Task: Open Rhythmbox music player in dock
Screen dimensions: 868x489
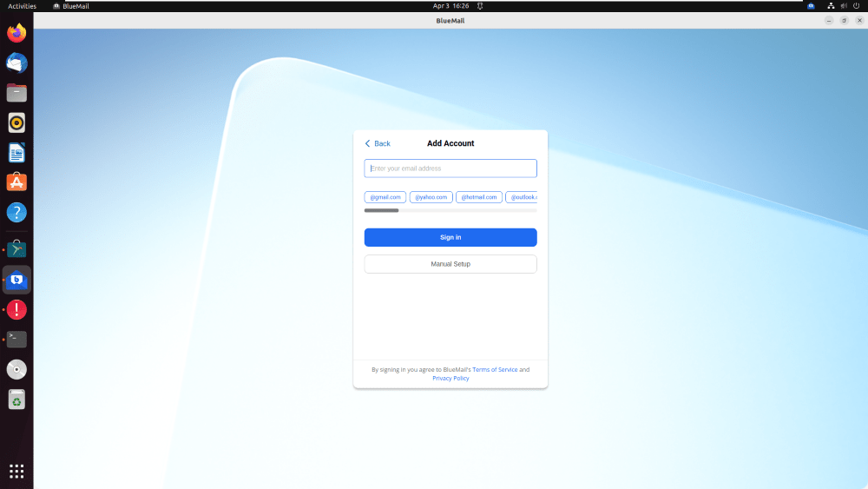Action: pyautogui.click(x=16, y=123)
